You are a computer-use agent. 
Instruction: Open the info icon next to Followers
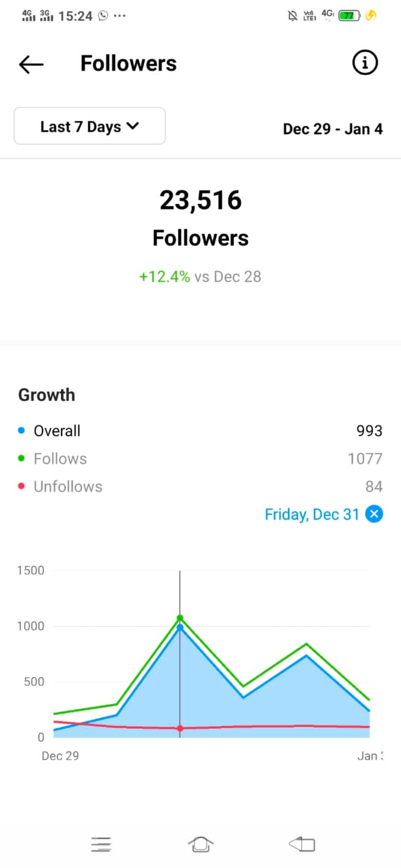[x=365, y=62]
